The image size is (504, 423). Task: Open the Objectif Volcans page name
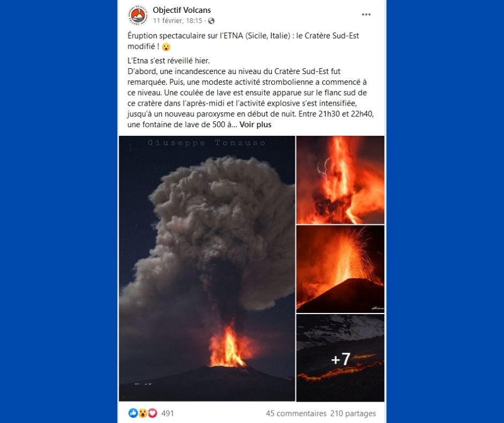[182, 10]
